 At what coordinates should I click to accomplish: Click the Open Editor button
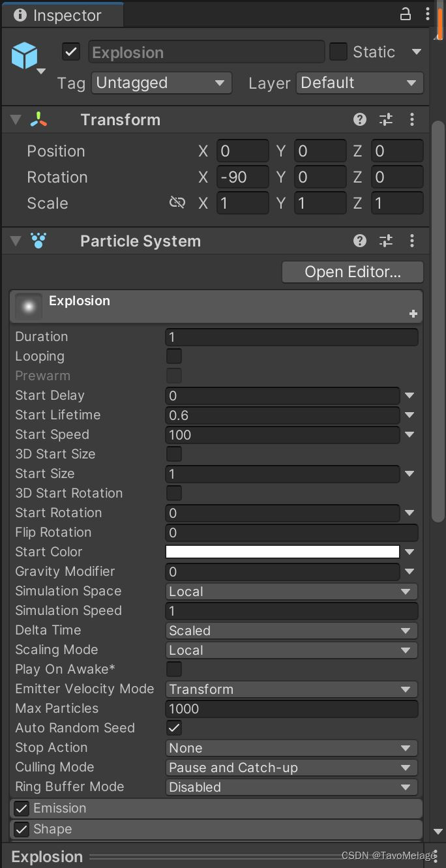[353, 272]
